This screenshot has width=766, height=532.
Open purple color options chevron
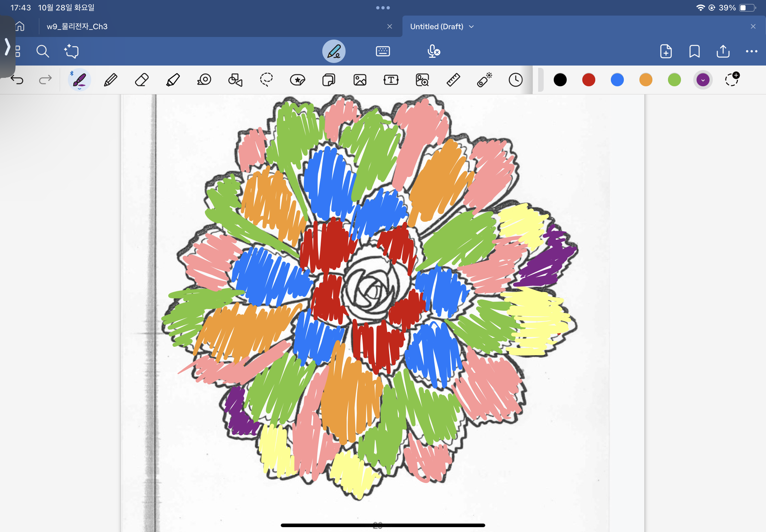pyautogui.click(x=703, y=80)
